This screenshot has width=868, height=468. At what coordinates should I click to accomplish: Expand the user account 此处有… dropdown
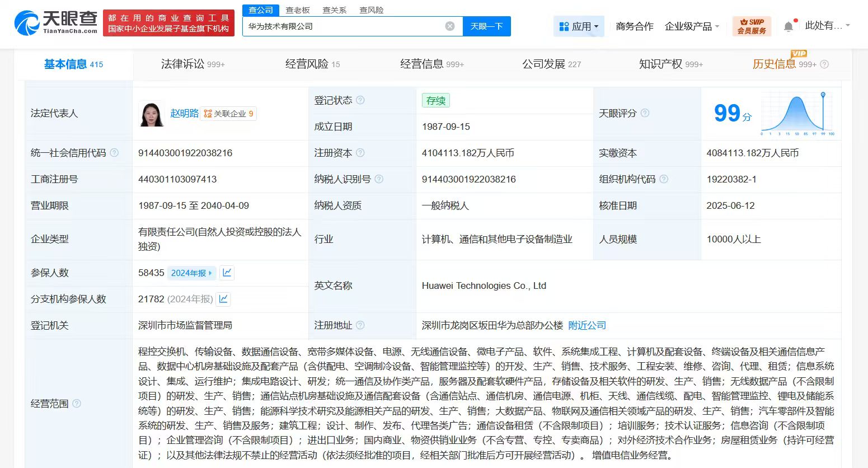[x=827, y=26]
